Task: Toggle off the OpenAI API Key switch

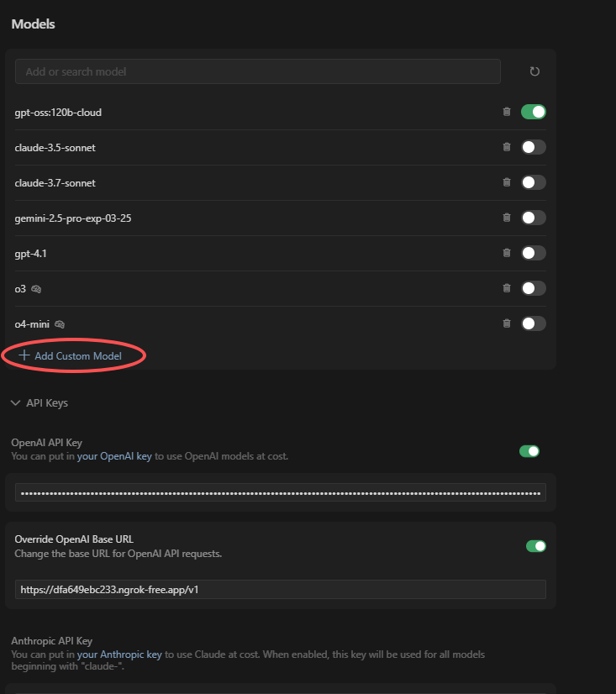Action: [529, 451]
